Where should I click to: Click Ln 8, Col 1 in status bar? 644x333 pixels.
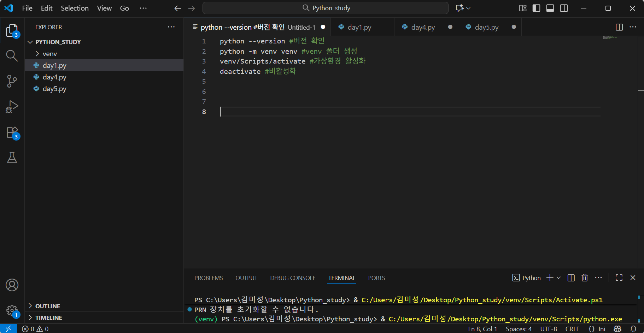coord(482,329)
